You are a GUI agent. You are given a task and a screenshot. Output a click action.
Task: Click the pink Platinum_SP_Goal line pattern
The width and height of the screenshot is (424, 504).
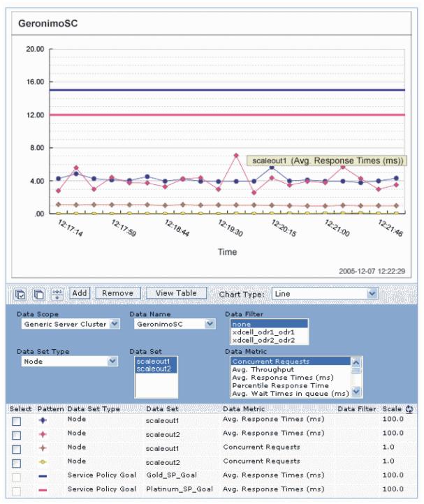pyautogui.click(x=43, y=490)
